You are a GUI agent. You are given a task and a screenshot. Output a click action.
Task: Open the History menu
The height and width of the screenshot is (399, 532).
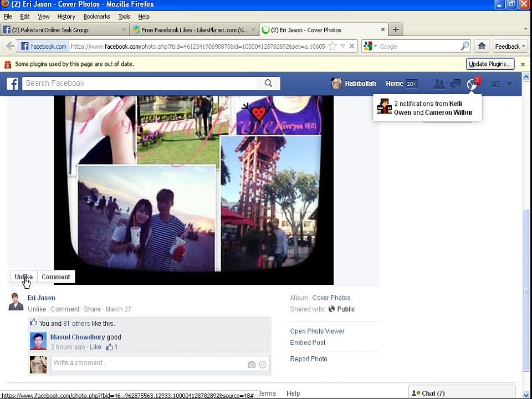point(66,17)
